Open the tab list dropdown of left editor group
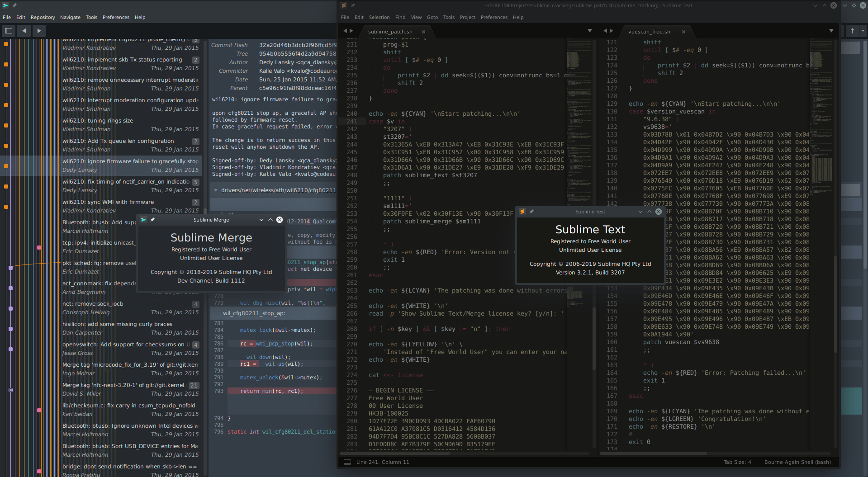 pyautogui.click(x=590, y=31)
